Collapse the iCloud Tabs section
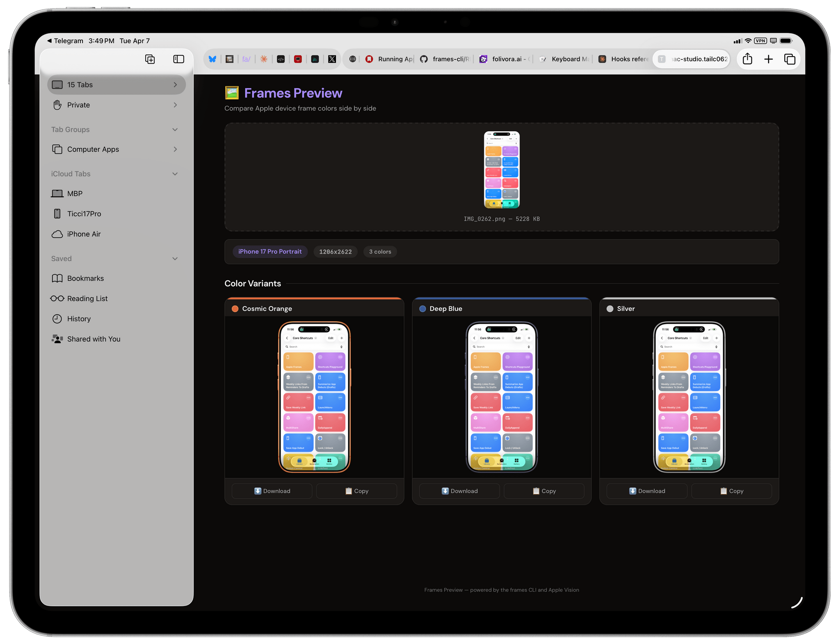840x644 pixels. pos(175,174)
